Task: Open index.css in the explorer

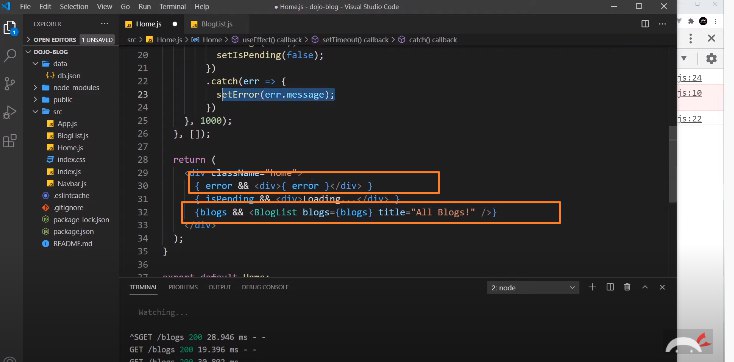Action: point(71,160)
